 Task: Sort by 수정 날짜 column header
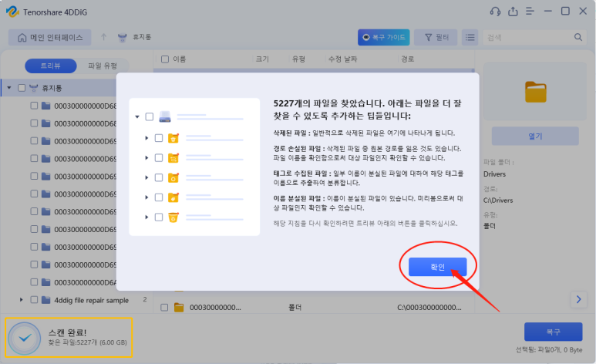tap(343, 59)
